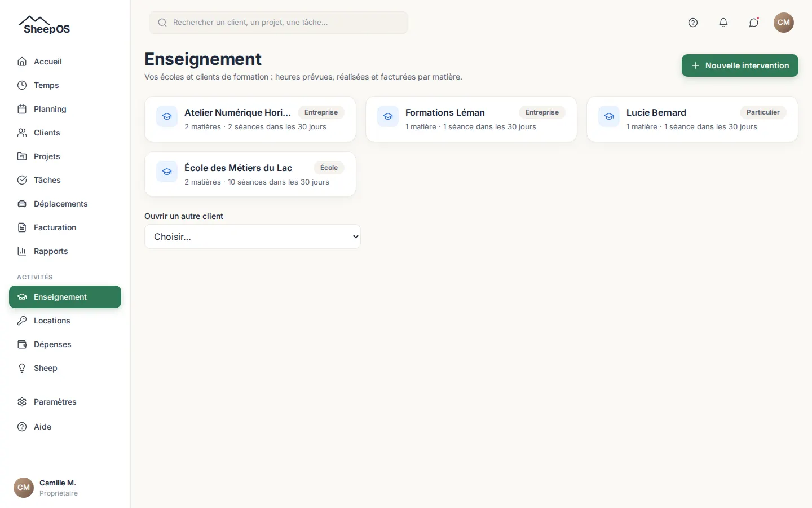Click the Paramètres gear icon
Screen dimensions: 812x508
tap(22, 402)
